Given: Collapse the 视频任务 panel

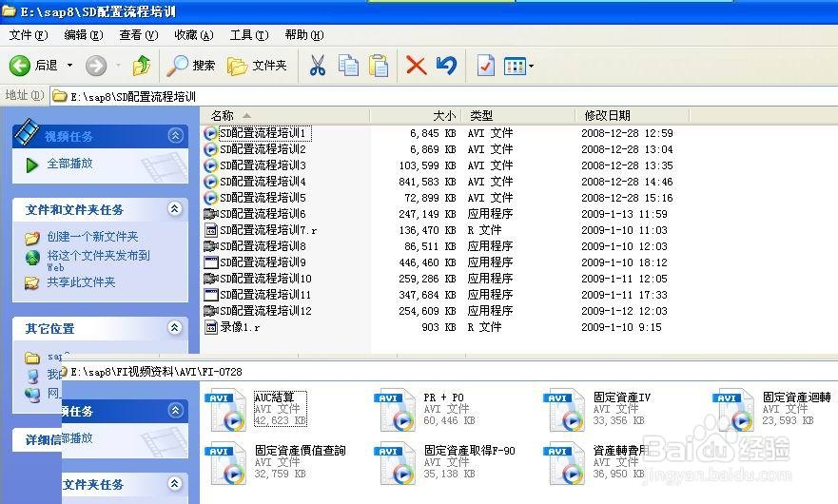Looking at the screenshot, I should (x=175, y=136).
